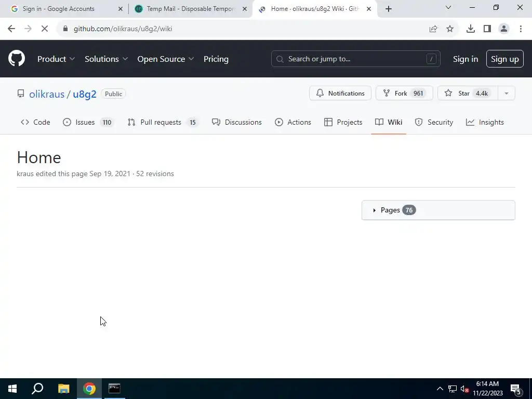
Task: Open the GitHub logo home link
Action: click(17, 58)
